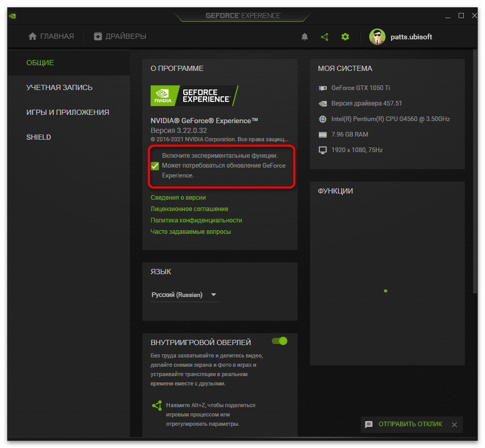The image size is (485, 448).
Task: Open settings via green gear icon
Action: 345,37
